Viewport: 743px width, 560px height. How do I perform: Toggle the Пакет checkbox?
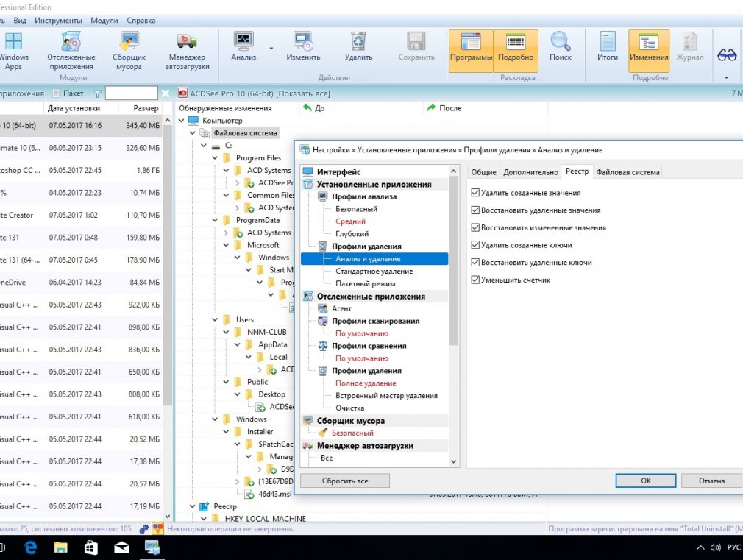(x=57, y=93)
